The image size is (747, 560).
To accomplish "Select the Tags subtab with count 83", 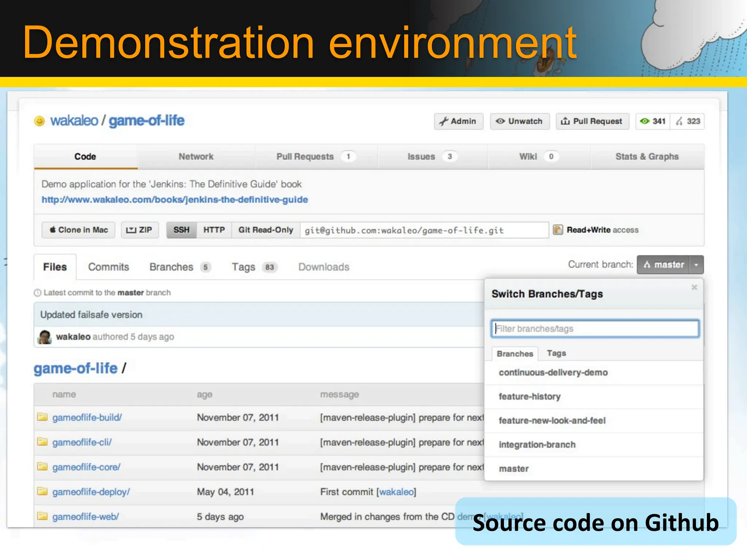I will pos(255,267).
